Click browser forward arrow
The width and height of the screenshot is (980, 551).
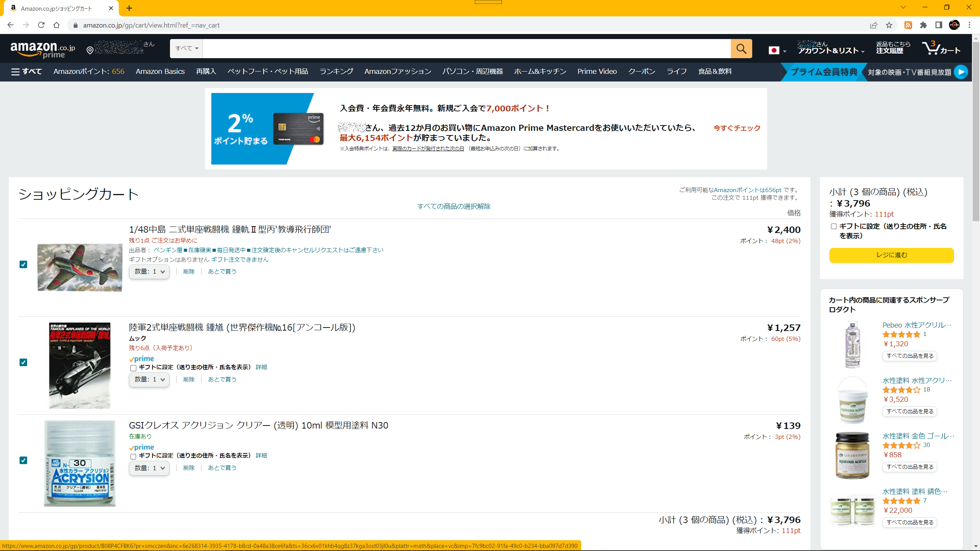pos(26,25)
